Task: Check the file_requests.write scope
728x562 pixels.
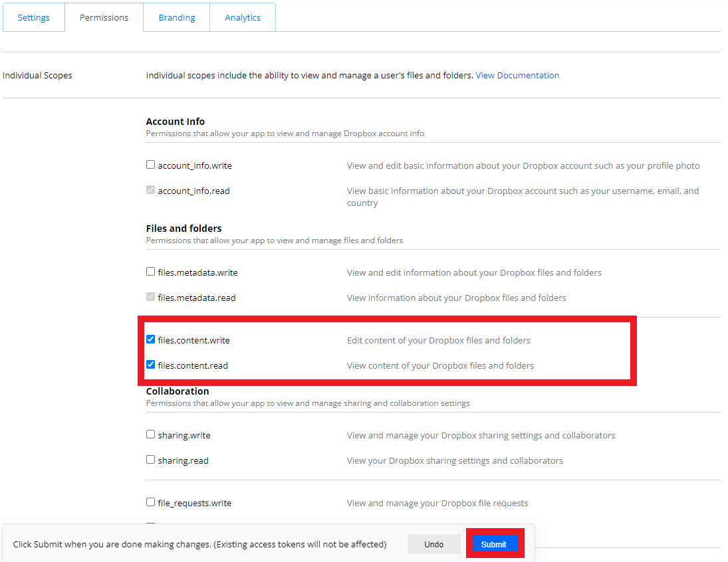Action: click(x=150, y=502)
